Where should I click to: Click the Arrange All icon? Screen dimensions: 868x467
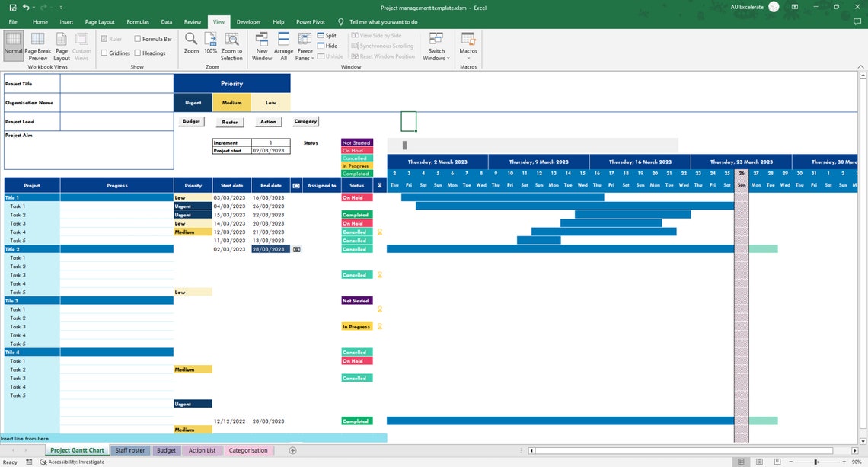pyautogui.click(x=282, y=46)
